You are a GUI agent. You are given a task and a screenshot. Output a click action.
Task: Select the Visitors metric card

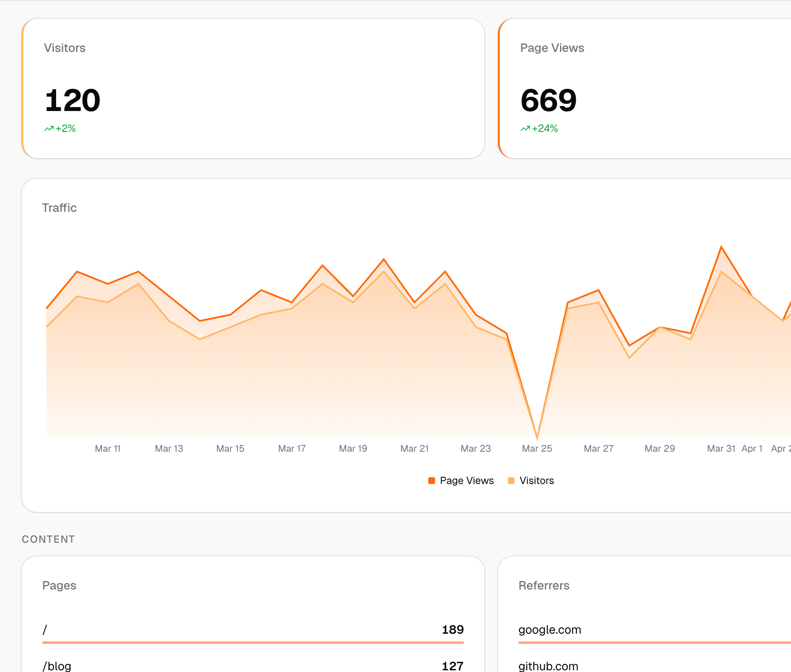pyautogui.click(x=253, y=88)
